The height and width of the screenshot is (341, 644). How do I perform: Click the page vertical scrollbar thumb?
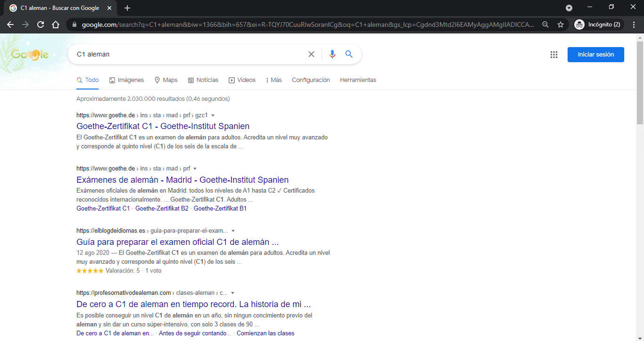640,82
